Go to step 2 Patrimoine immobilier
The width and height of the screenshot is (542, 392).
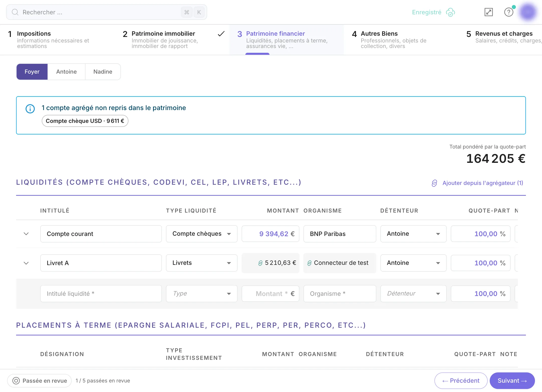[x=172, y=40]
